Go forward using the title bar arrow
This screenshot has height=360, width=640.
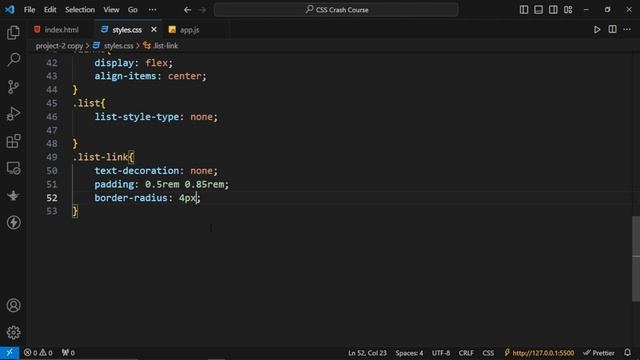(x=202, y=9)
